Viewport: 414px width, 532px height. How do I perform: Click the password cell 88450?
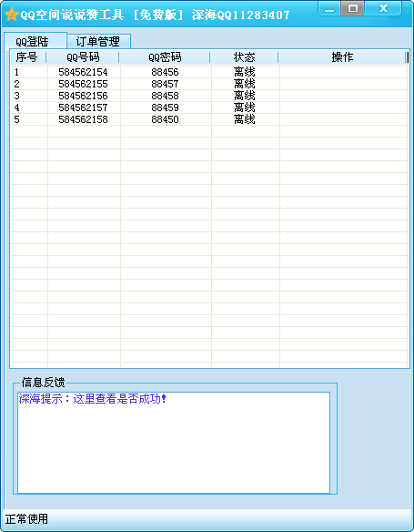pos(165,119)
